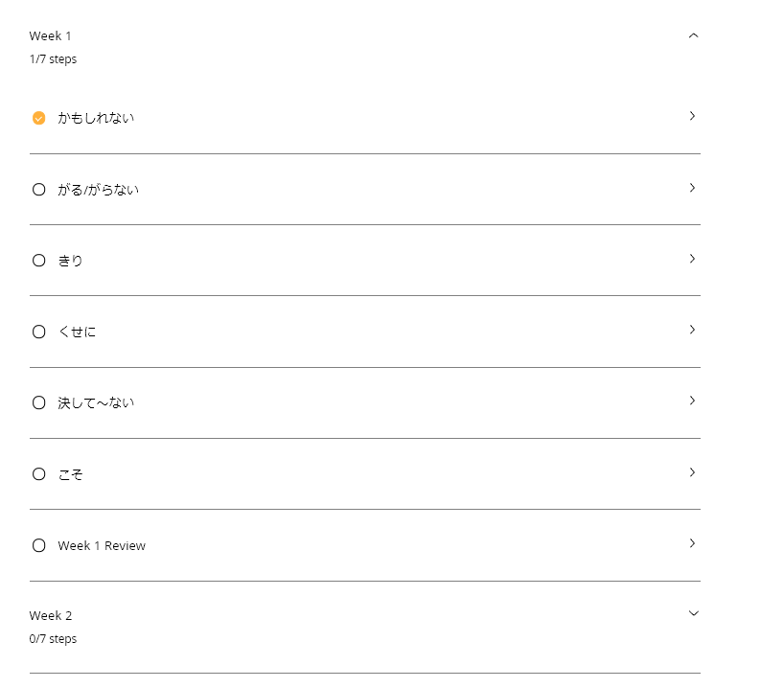Click the right arrow beside 決して～ない

click(x=692, y=401)
